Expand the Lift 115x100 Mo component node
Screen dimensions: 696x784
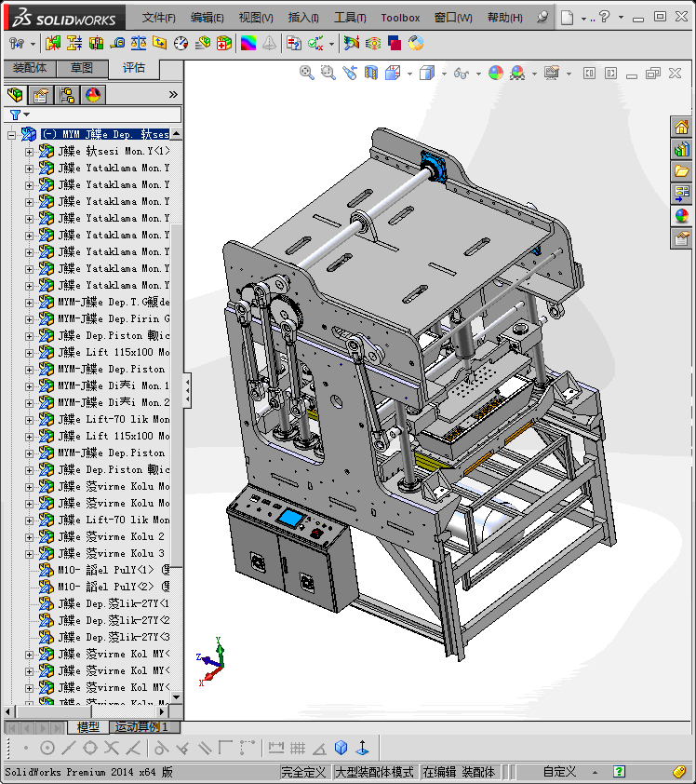tap(29, 353)
